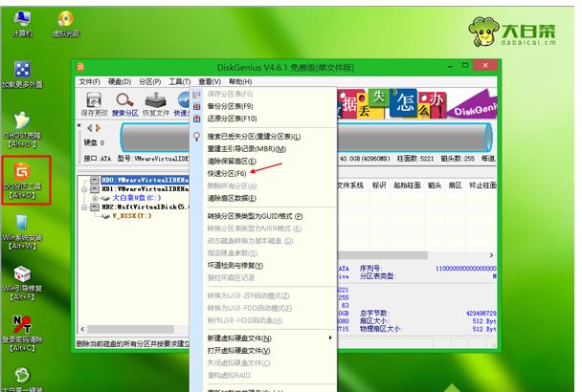Click grayed-out 删除所有分区(A) menu entry
Viewport: 582px width, 392px height.
(232, 185)
